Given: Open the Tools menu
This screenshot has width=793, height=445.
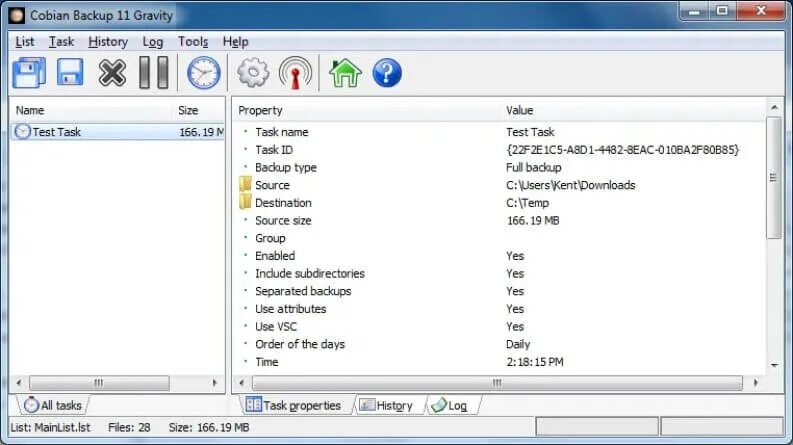Looking at the screenshot, I should [193, 41].
